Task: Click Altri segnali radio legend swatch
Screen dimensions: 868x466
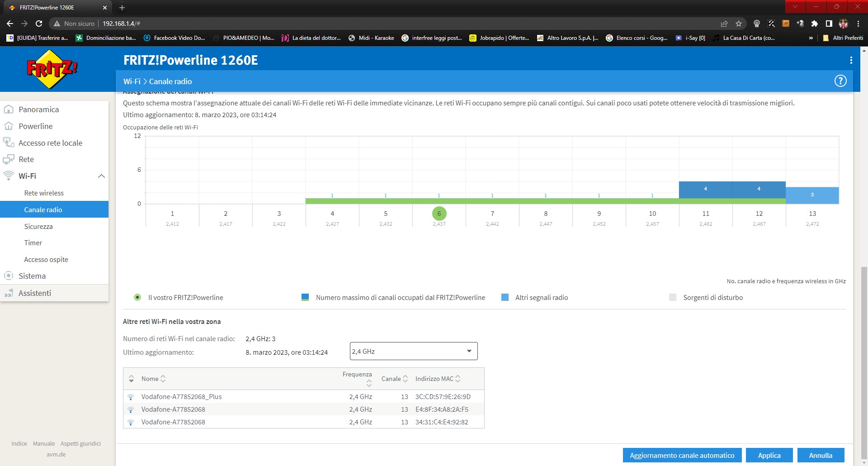Action: coord(505,297)
